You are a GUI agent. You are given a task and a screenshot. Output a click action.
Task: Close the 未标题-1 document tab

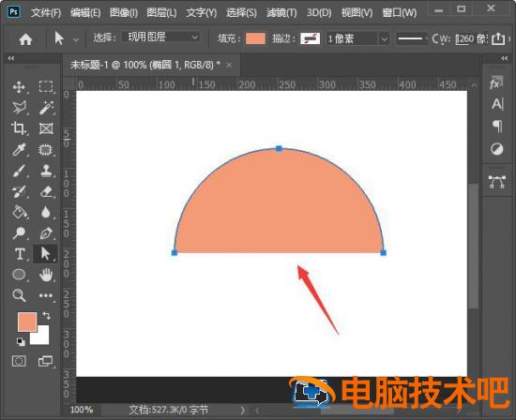point(229,65)
